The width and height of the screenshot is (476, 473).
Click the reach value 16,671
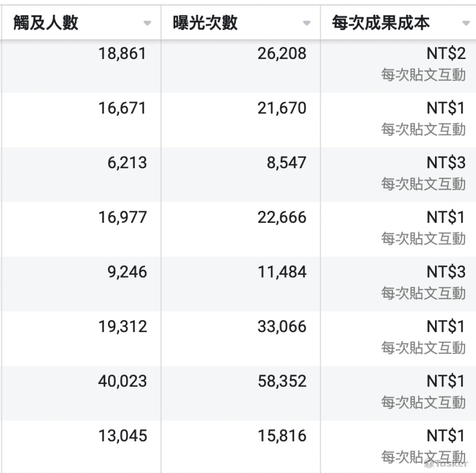122,108
